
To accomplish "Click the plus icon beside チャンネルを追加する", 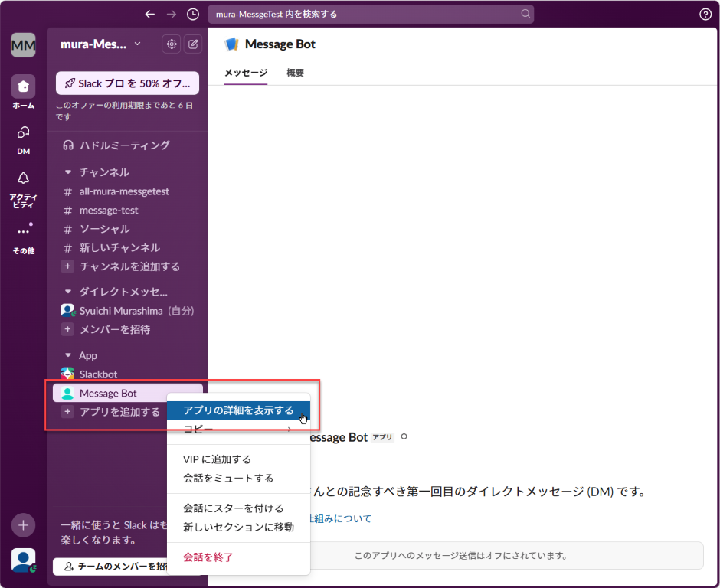I will tap(67, 266).
